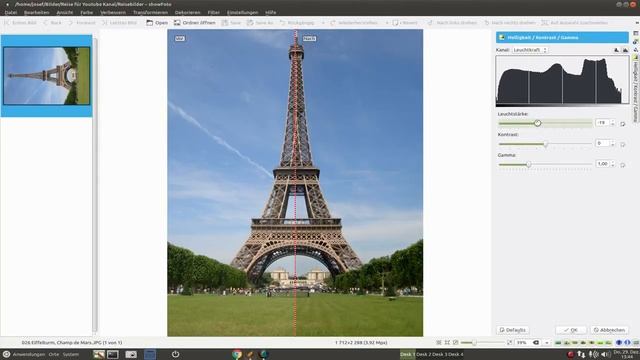The height and width of the screenshot is (360, 640).
Task: Click the Chrome icon in the taskbar
Action: tap(237, 354)
